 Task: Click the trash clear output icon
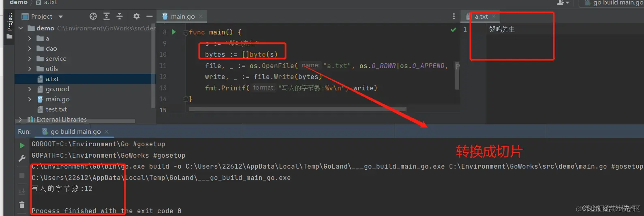coord(22,205)
